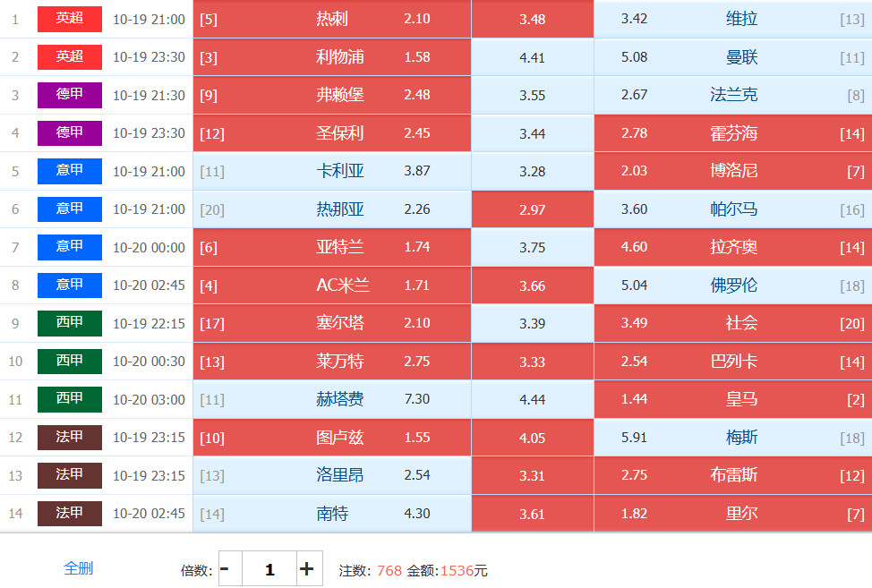The width and height of the screenshot is (872, 588).
Task: Toggle 图卢兹 home win at 1.55
Action: pyautogui.click(x=331, y=438)
